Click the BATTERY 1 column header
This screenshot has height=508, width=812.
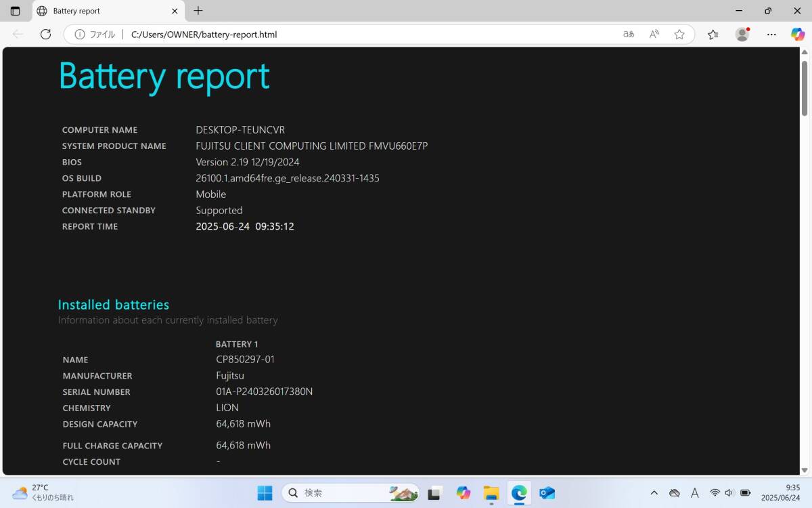point(237,344)
